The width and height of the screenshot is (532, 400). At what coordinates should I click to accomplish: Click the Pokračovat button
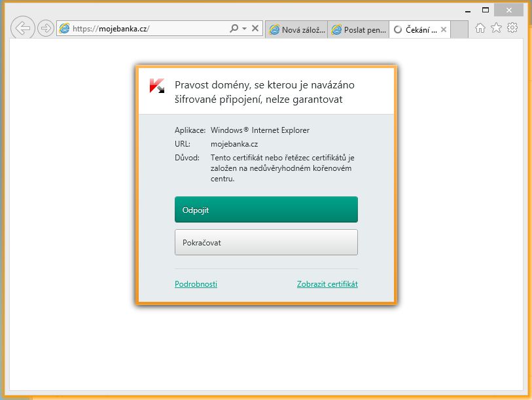click(x=266, y=242)
